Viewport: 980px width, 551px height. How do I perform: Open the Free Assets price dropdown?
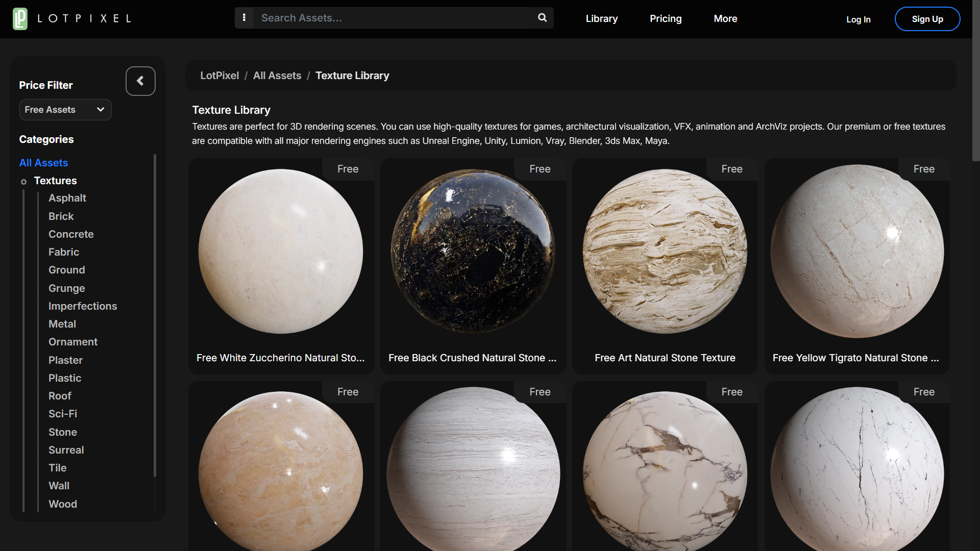click(65, 110)
